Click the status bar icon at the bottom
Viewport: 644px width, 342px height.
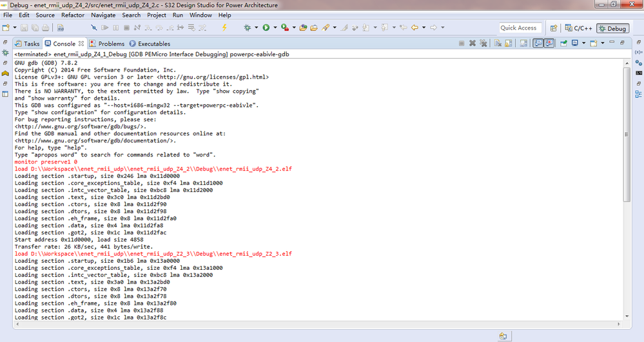(503, 336)
